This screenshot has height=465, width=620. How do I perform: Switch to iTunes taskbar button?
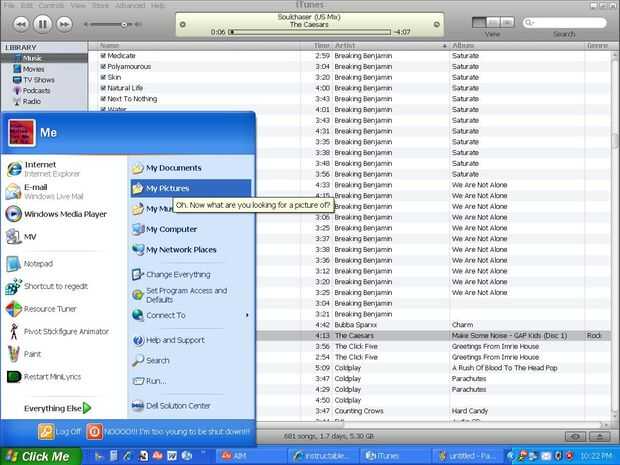(395, 456)
